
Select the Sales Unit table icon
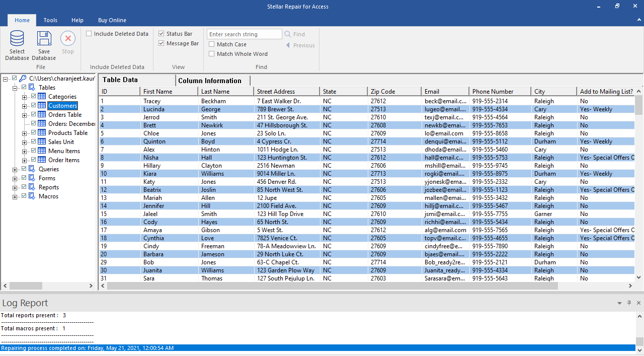click(41, 141)
